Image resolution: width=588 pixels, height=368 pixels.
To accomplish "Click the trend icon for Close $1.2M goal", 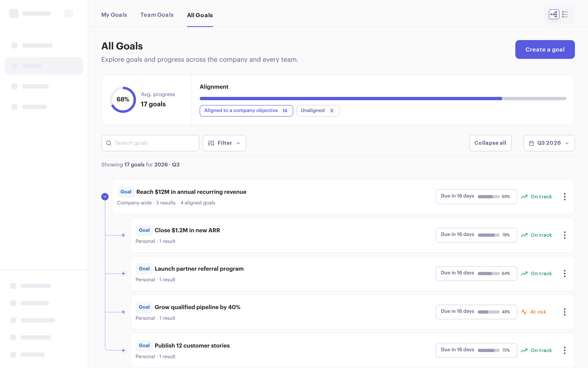I will coord(524,235).
